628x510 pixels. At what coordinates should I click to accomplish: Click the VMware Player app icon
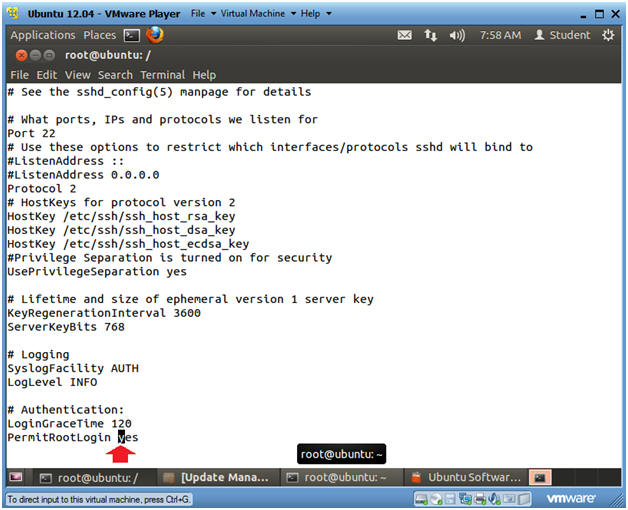pyautogui.click(x=13, y=13)
